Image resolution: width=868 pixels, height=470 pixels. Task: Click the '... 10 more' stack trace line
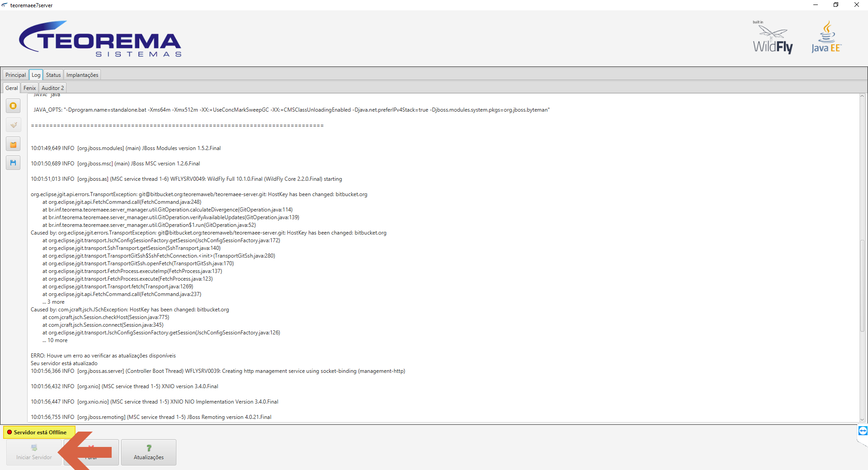55,340
